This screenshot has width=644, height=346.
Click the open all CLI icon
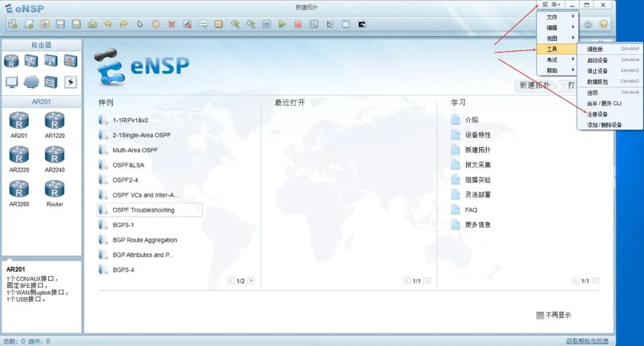tap(362, 24)
